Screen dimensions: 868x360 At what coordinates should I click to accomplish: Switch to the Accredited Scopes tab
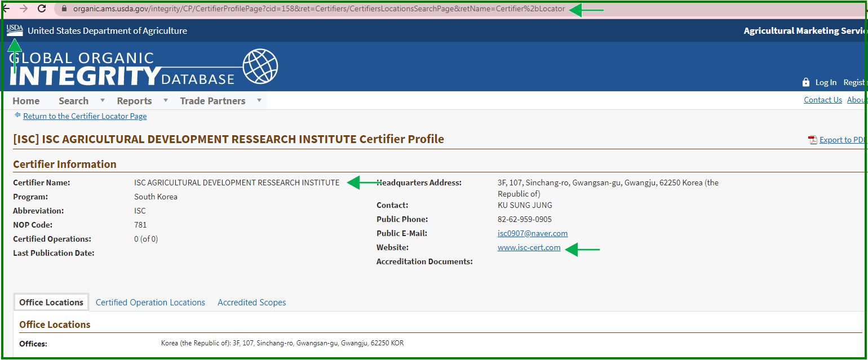[251, 303]
